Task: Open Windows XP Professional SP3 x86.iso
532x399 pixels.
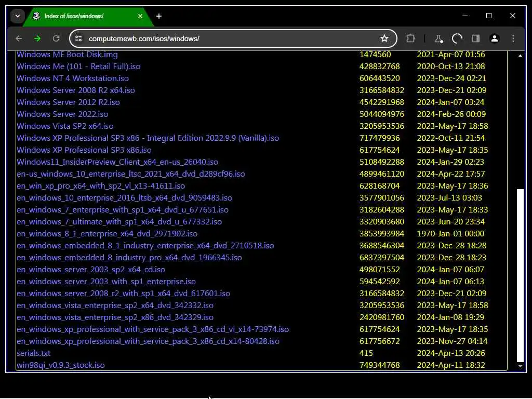Action: 84,150
